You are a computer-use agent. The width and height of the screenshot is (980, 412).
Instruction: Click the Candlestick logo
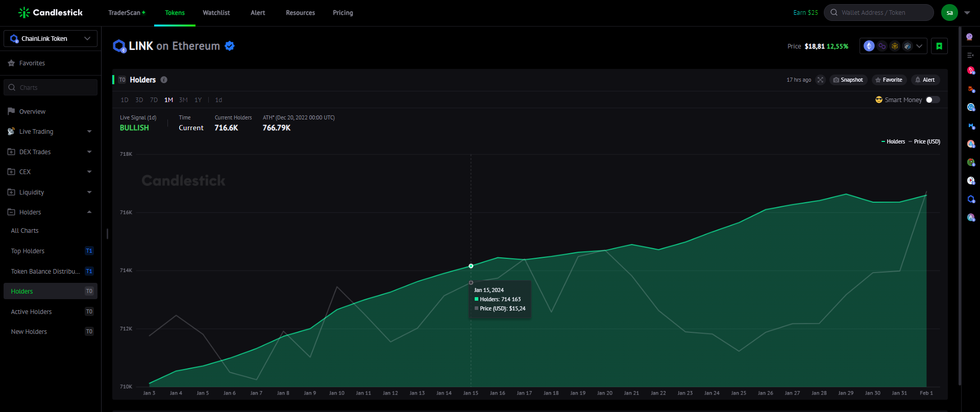51,13
